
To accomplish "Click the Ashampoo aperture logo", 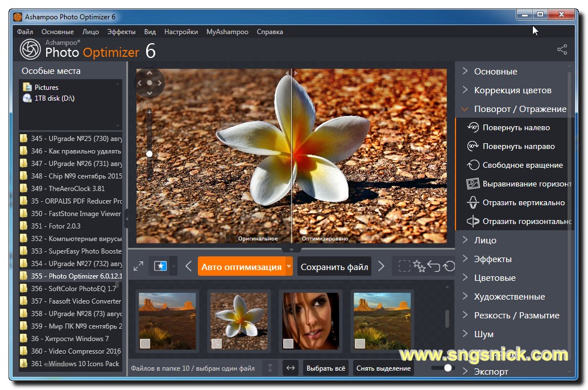I will (x=30, y=49).
